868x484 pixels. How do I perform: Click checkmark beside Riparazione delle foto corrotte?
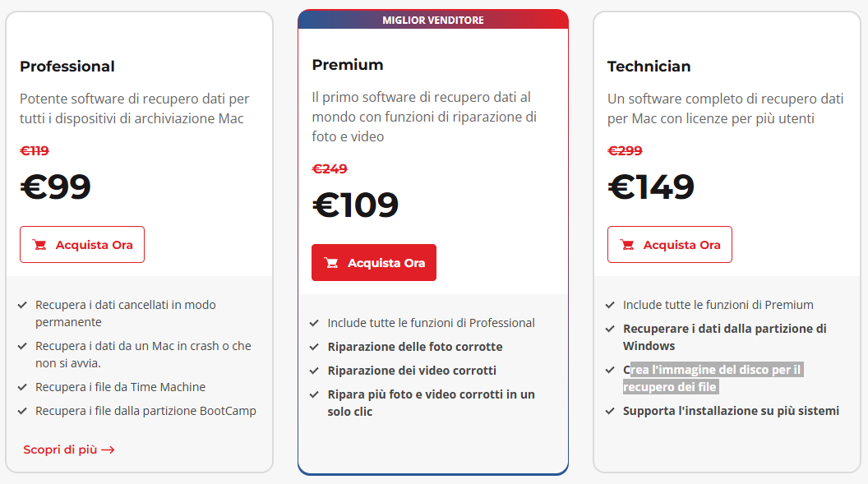pos(314,348)
